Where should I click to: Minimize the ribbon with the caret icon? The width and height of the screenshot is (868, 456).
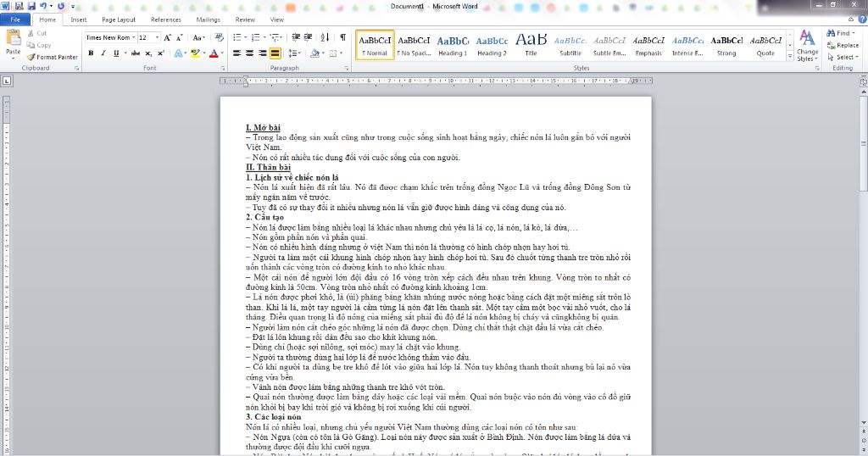click(851, 19)
